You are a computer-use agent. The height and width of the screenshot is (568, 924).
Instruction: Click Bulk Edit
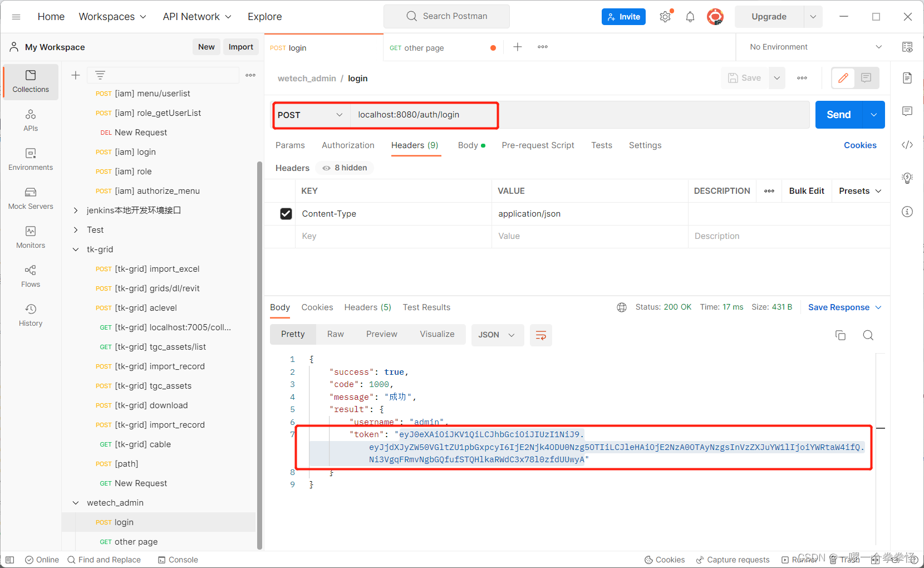click(x=807, y=191)
